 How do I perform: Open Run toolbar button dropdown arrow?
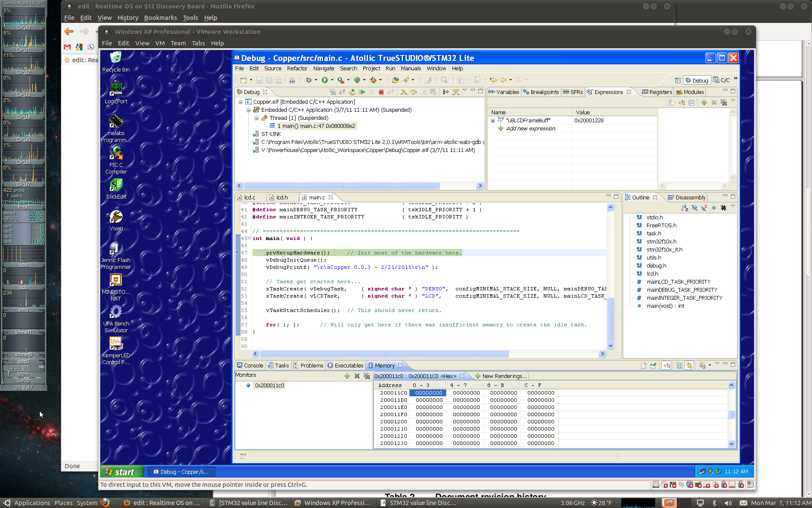[332, 80]
